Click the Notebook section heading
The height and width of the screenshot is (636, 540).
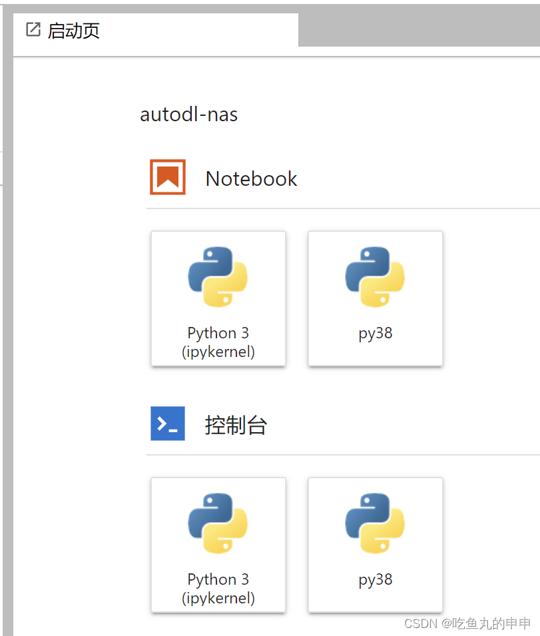click(x=251, y=179)
